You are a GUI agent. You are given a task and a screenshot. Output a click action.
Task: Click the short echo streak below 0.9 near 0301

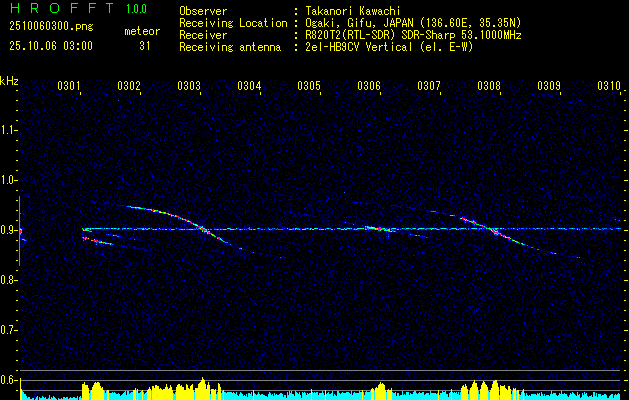click(98, 241)
